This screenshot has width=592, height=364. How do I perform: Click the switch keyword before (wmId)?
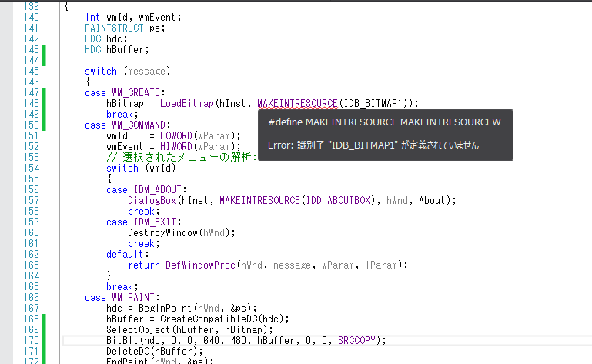[122, 168]
